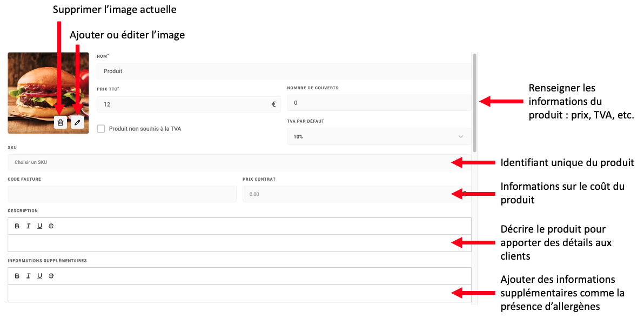Toggle underline in Informations supplémentaires editor
Screen dimensions: 644x324
40,276
